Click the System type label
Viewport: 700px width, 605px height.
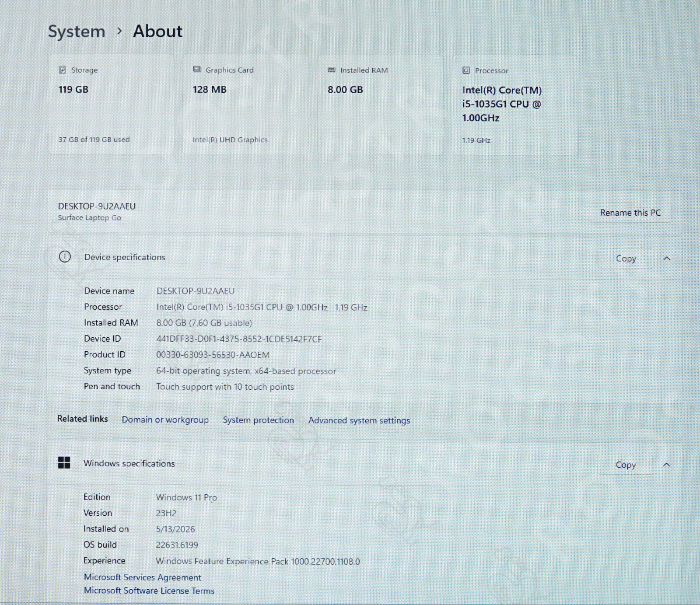(x=108, y=371)
